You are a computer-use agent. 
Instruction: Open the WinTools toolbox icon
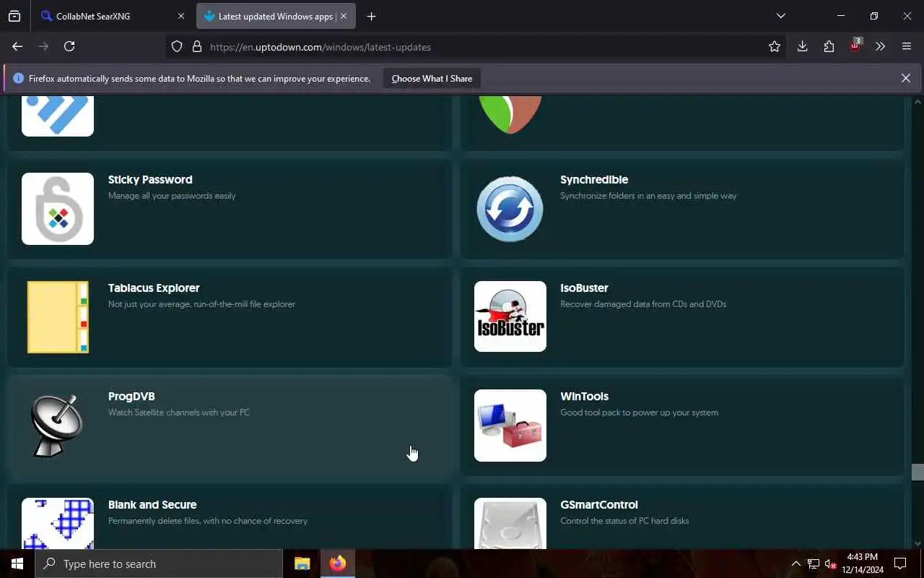pyautogui.click(x=510, y=426)
